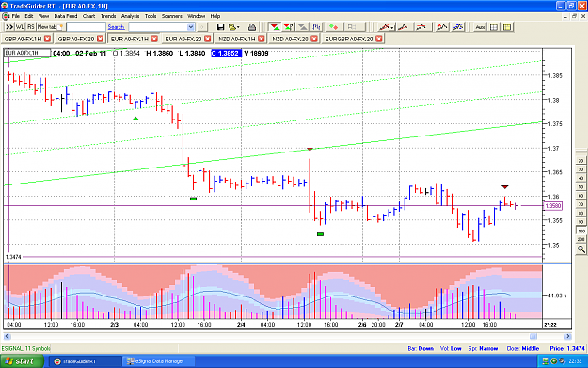Set bar zoom level to 80
This screenshot has width=588, height=368.
(580, 213)
